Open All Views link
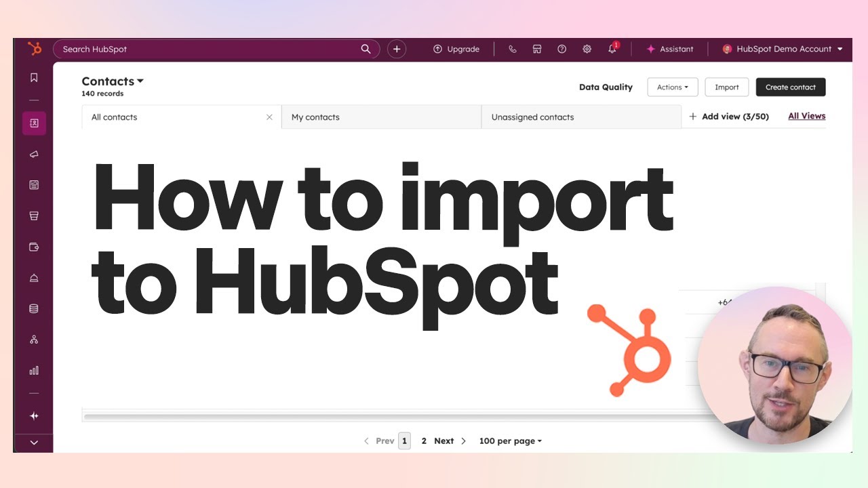The height and width of the screenshot is (488, 868). [807, 116]
